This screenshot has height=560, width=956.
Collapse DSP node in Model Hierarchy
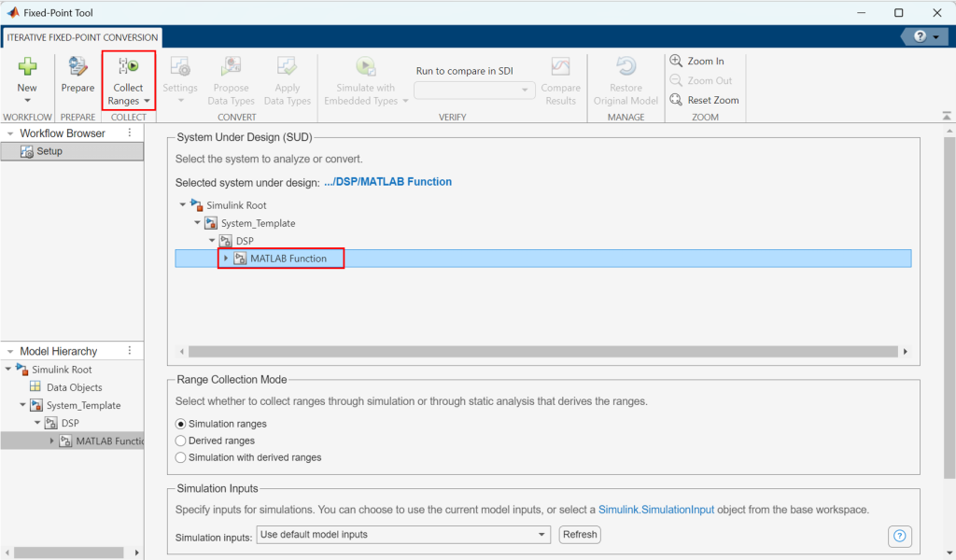[x=37, y=422]
